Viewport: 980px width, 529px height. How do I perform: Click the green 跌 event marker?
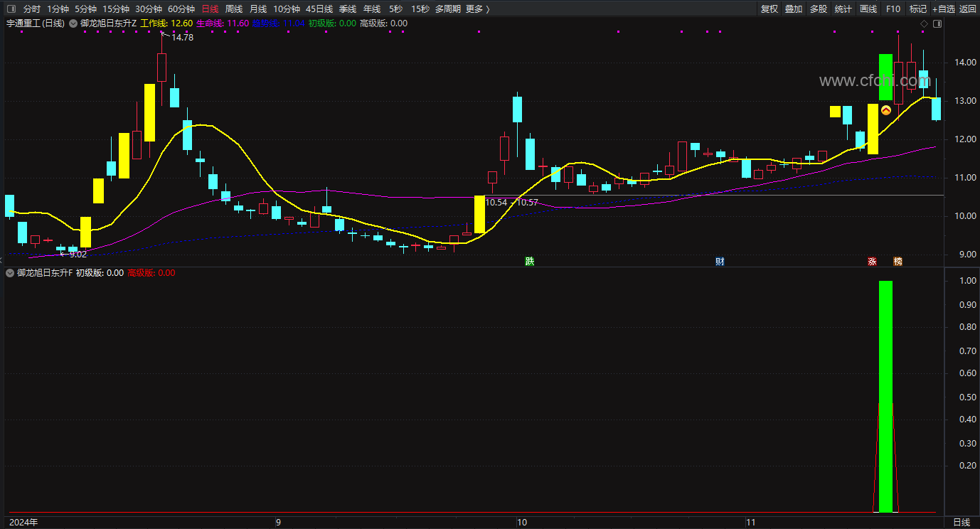[x=529, y=261]
